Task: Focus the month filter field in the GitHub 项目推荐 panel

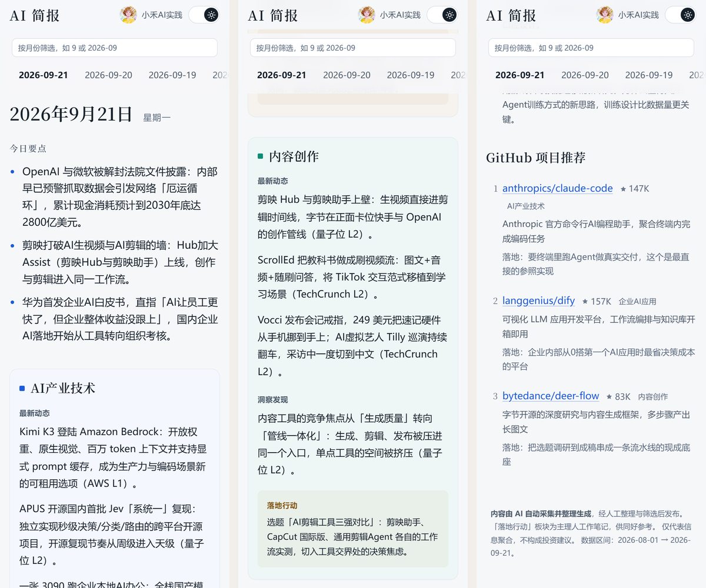Action: coord(591,48)
